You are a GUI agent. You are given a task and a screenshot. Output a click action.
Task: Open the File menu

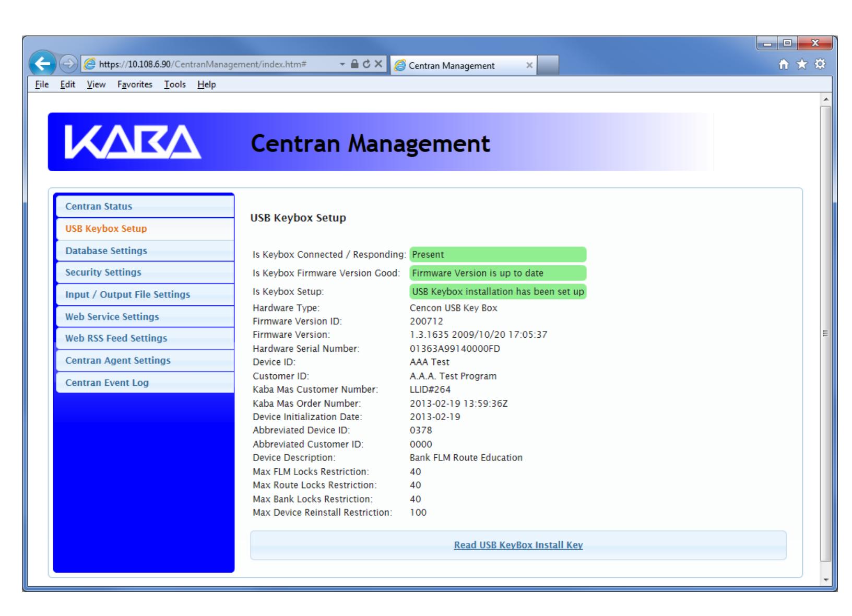click(42, 85)
